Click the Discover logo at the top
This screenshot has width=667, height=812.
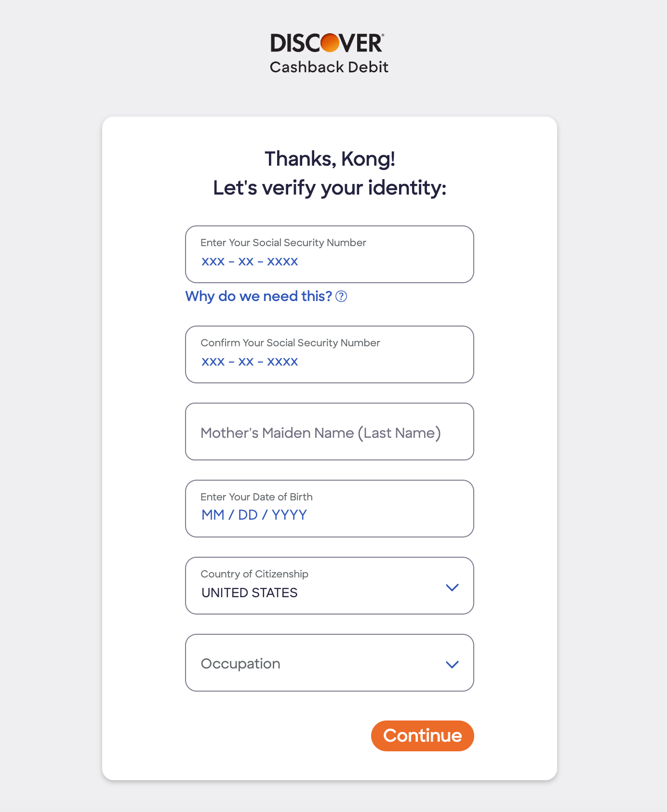[327, 43]
